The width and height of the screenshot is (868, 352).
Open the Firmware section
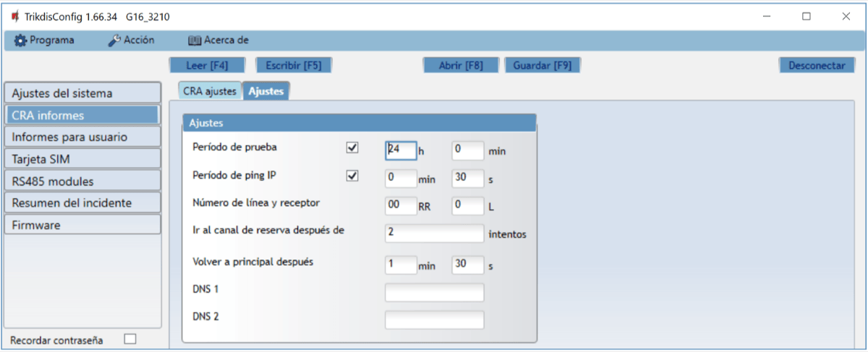82,225
